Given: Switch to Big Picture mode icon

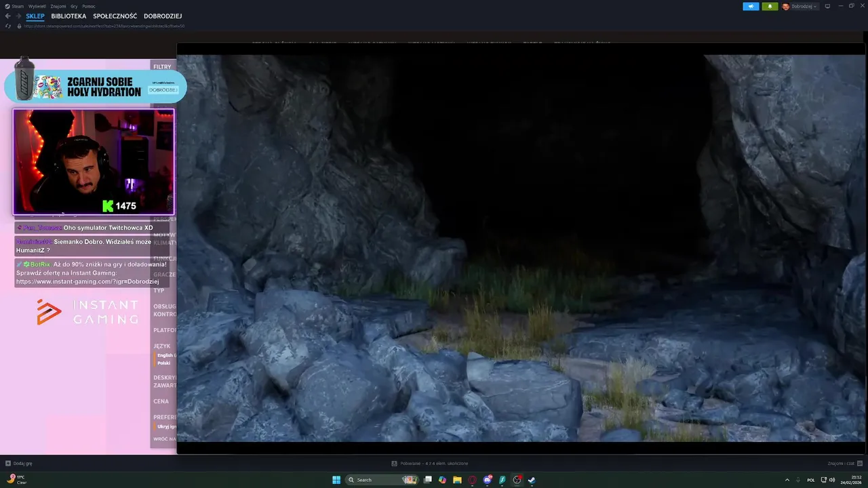Looking at the screenshot, I should (x=827, y=6).
